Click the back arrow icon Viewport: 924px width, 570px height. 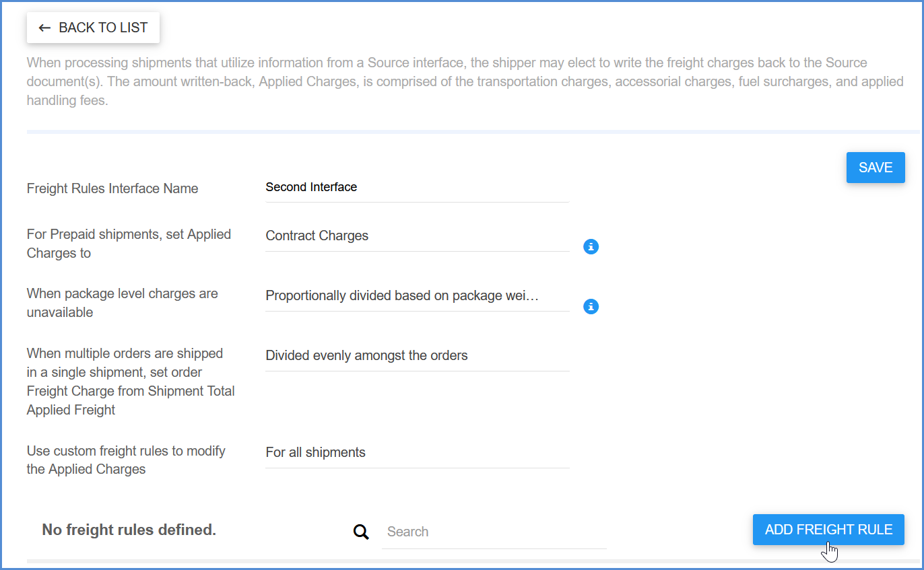click(44, 28)
